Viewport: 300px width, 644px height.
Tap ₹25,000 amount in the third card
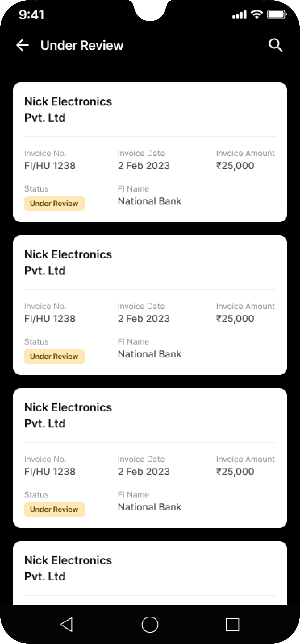coord(235,472)
